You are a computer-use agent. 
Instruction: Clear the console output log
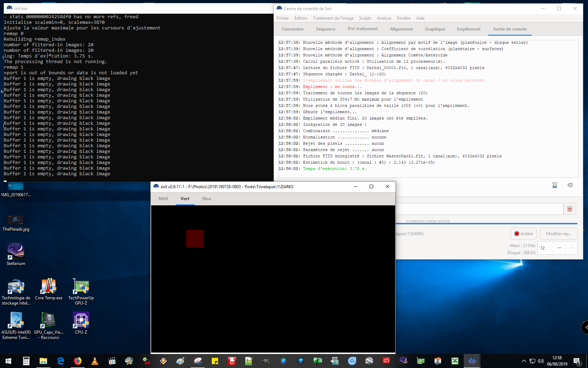point(570,185)
